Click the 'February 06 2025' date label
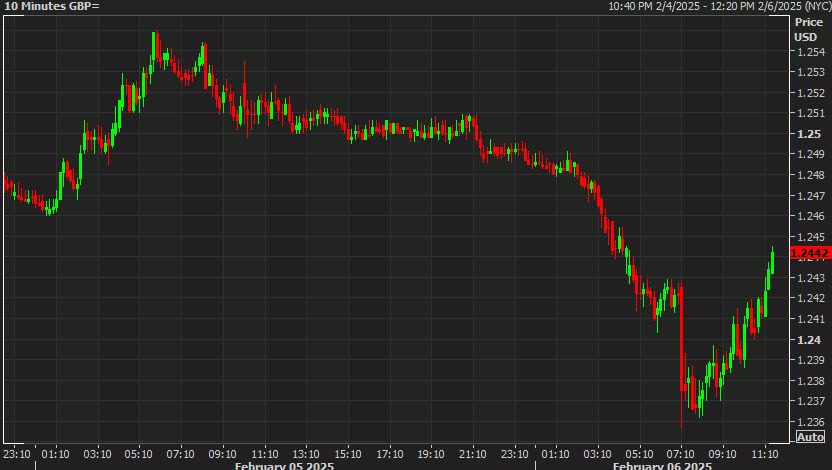Viewport: 832px width, 470px height. pyautogui.click(x=662, y=466)
